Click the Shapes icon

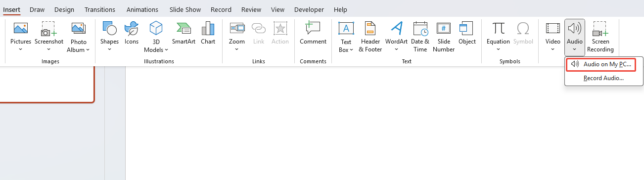coord(109,29)
